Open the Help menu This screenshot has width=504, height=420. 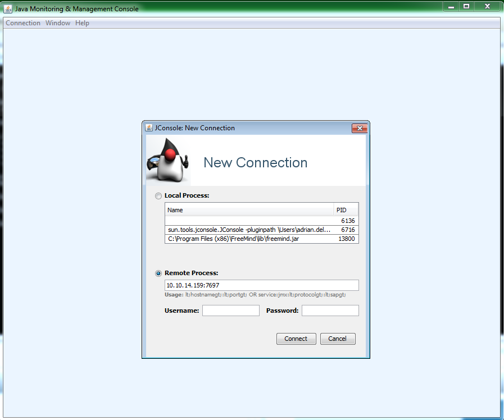tap(82, 23)
